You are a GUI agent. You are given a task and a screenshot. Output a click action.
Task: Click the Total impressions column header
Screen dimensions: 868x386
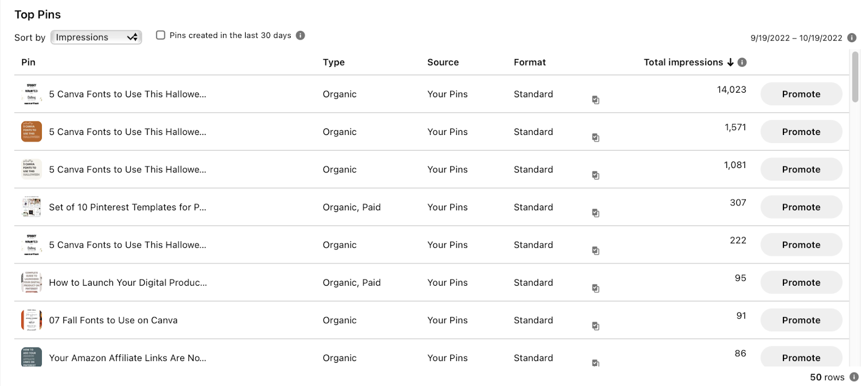[683, 62]
